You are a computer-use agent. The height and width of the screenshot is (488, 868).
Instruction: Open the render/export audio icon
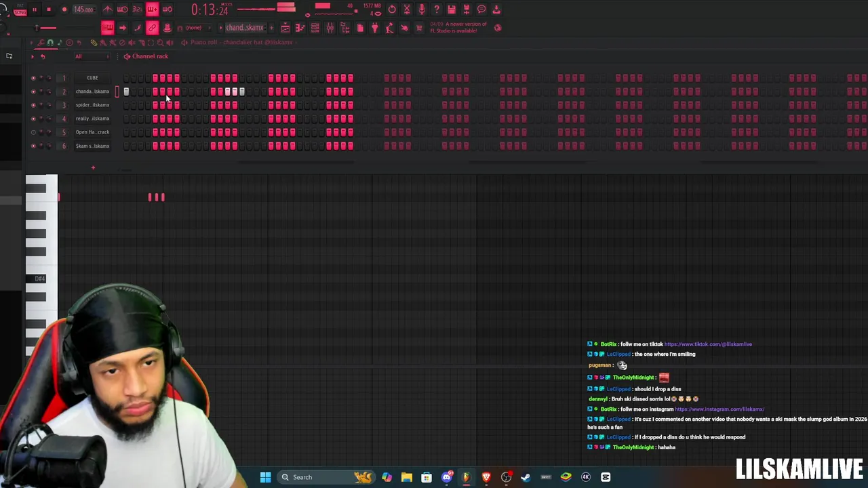pyautogui.click(x=467, y=9)
